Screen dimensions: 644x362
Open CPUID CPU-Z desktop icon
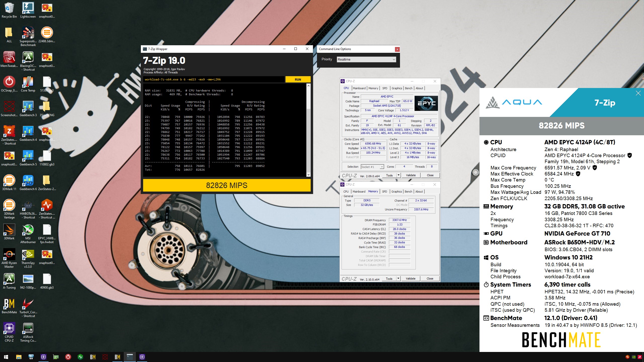(x=9, y=332)
